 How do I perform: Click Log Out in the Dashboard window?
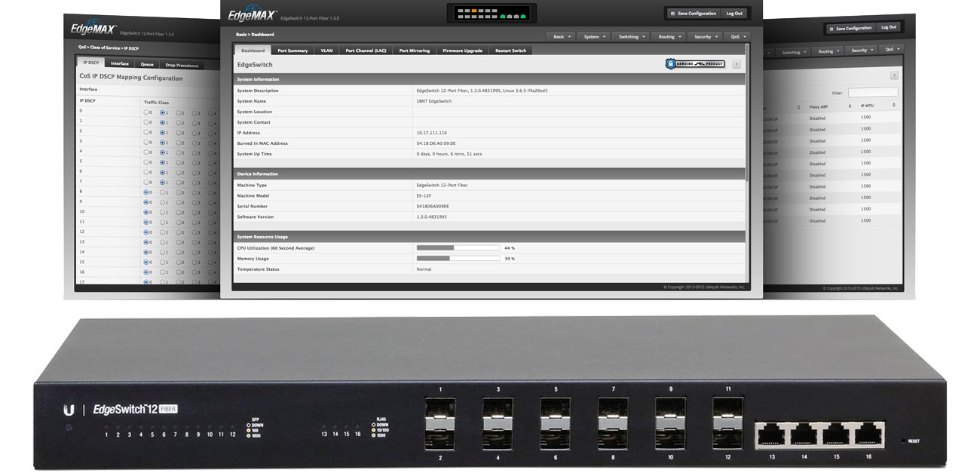click(x=733, y=13)
